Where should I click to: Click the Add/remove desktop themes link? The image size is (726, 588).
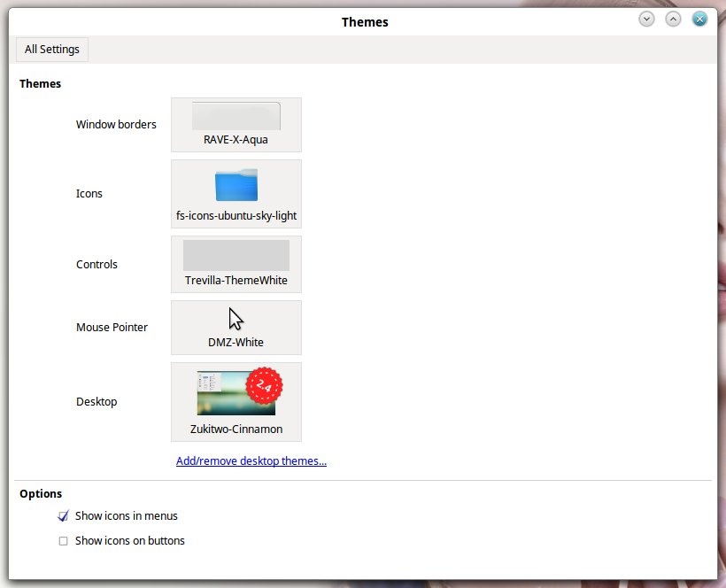[x=251, y=460]
